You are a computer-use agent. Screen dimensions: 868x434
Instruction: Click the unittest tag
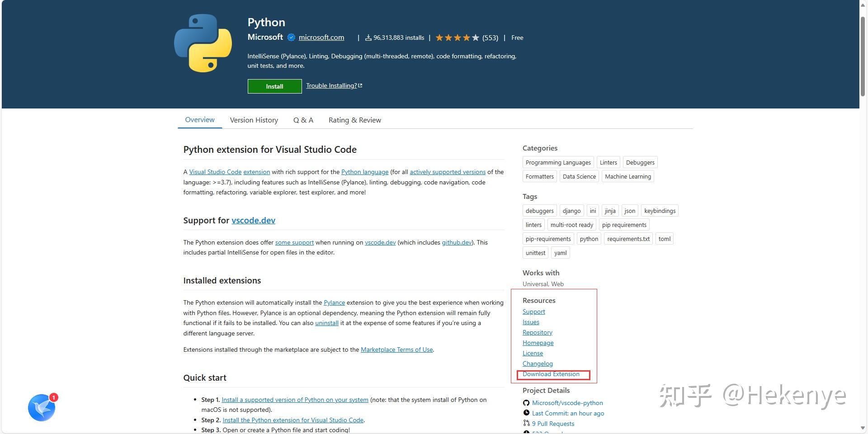tap(536, 253)
